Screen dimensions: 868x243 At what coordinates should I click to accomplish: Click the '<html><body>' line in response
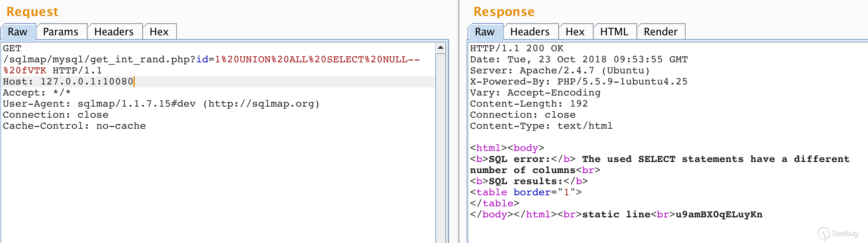coord(507,148)
